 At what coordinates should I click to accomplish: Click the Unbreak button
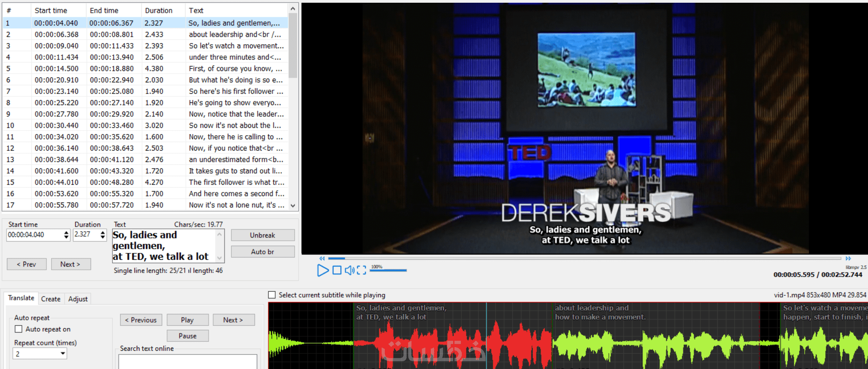[x=263, y=235]
